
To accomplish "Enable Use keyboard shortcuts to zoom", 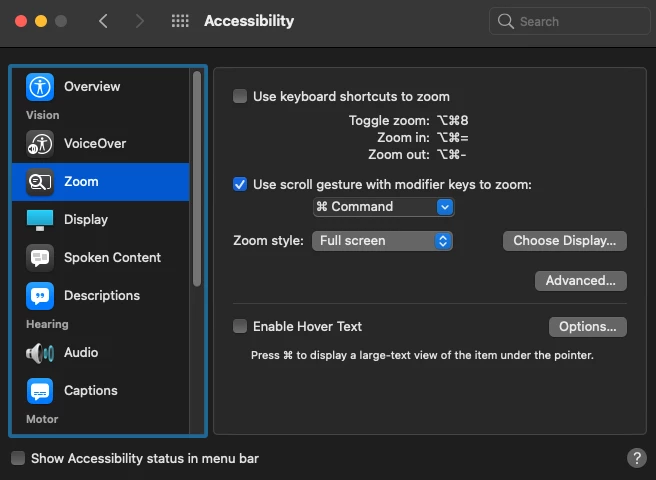I will [x=240, y=96].
